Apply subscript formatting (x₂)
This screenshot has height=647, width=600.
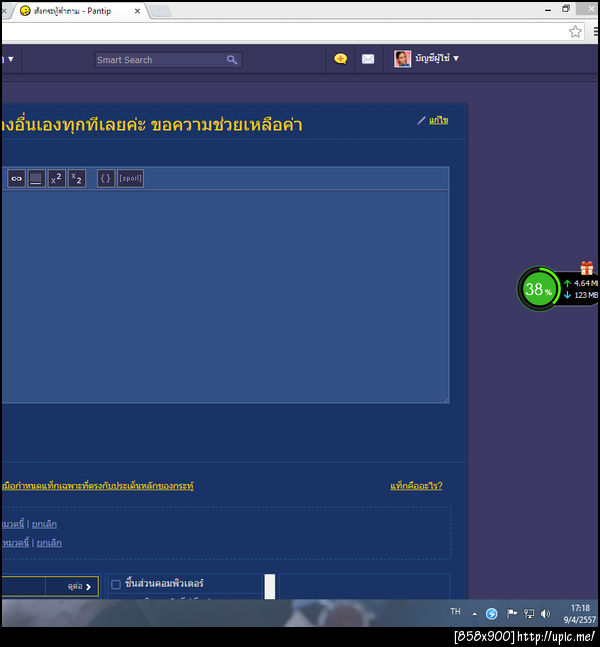(77, 179)
